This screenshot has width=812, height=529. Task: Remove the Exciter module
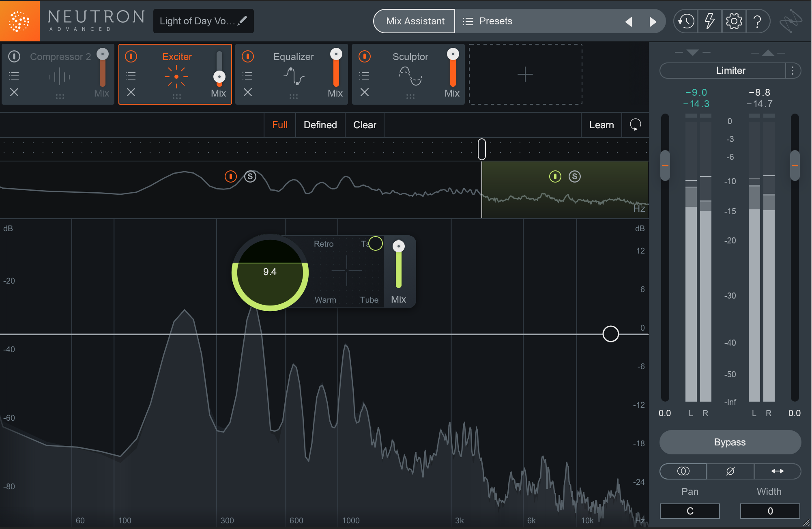click(x=131, y=92)
